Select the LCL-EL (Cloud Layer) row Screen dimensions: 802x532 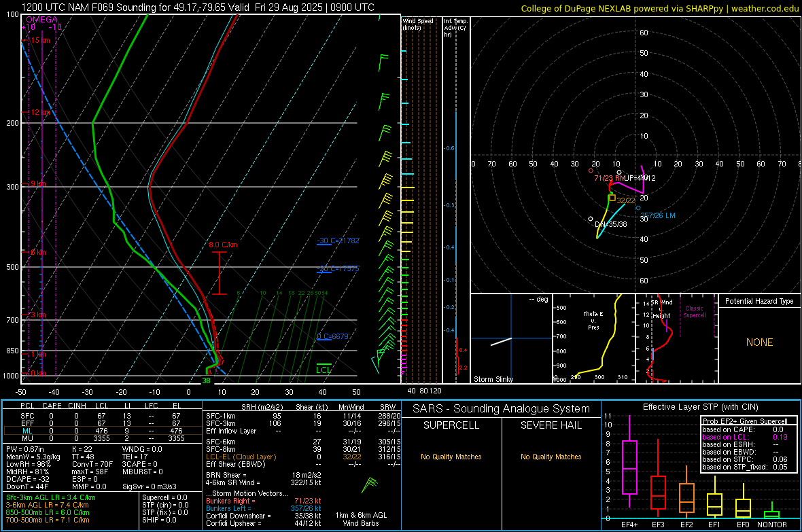click(303, 457)
